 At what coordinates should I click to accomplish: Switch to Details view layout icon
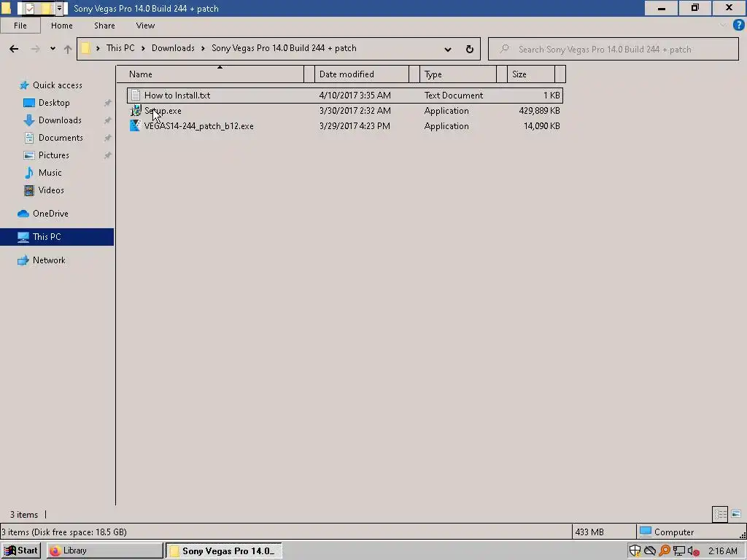click(x=720, y=514)
